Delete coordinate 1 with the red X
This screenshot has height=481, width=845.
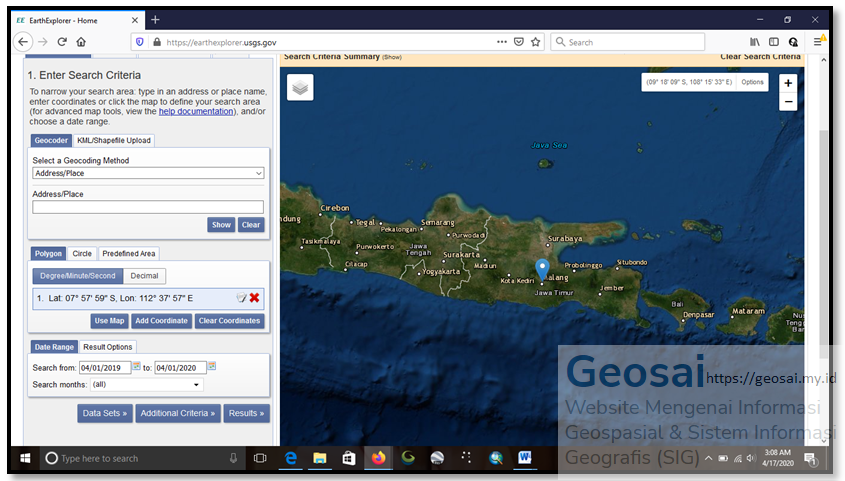pyautogui.click(x=254, y=297)
